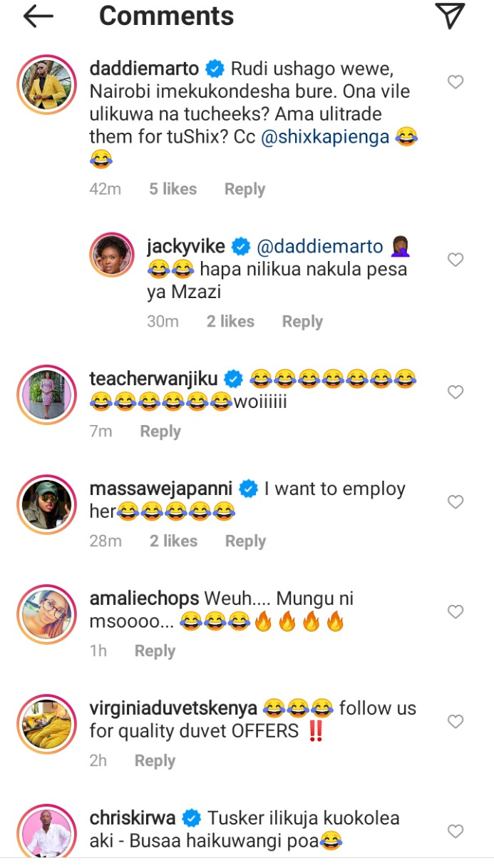View teacherwanjiku's profile photo
The width and height of the screenshot is (494, 868).
coord(46,394)
